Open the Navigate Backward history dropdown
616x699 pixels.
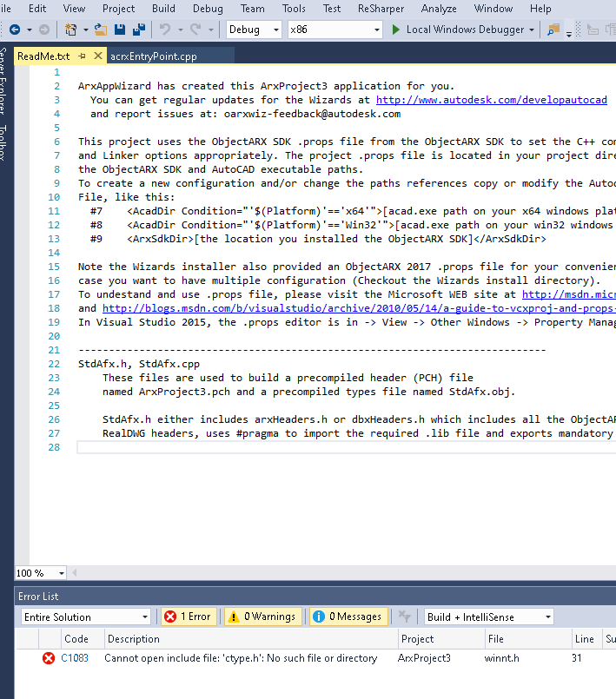click(x=30, y=30)
